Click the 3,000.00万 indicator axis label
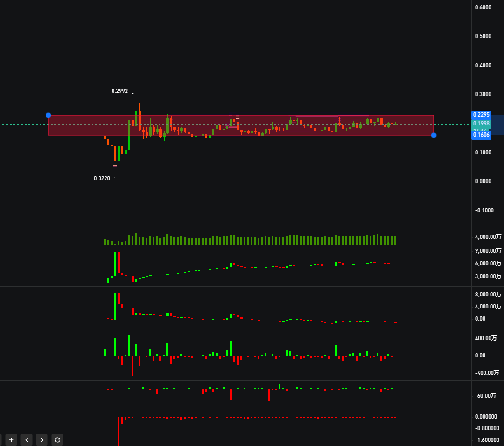504x446 pixels. coord(488,276)
